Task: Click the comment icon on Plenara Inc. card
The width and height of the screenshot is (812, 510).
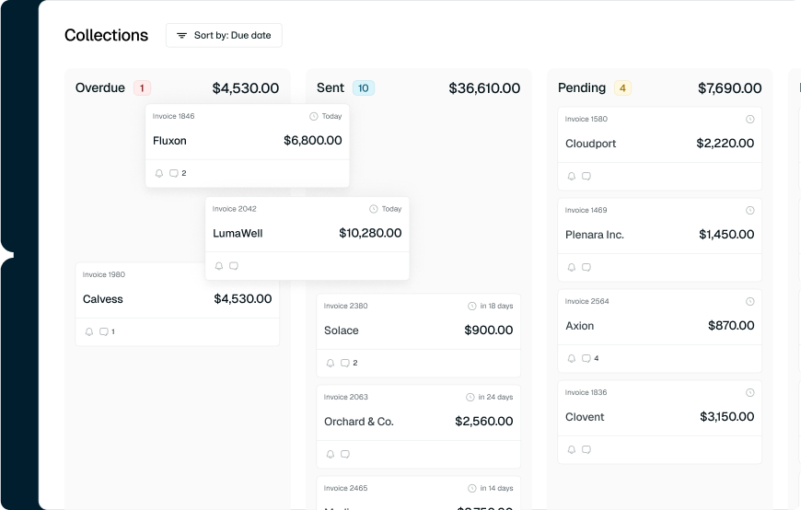Action: point(586,267)
